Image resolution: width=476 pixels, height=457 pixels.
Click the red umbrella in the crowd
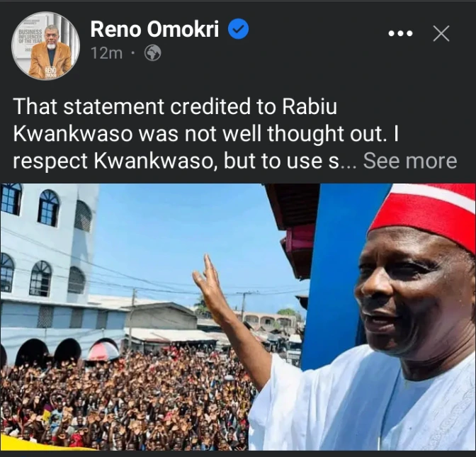(103, 351)
